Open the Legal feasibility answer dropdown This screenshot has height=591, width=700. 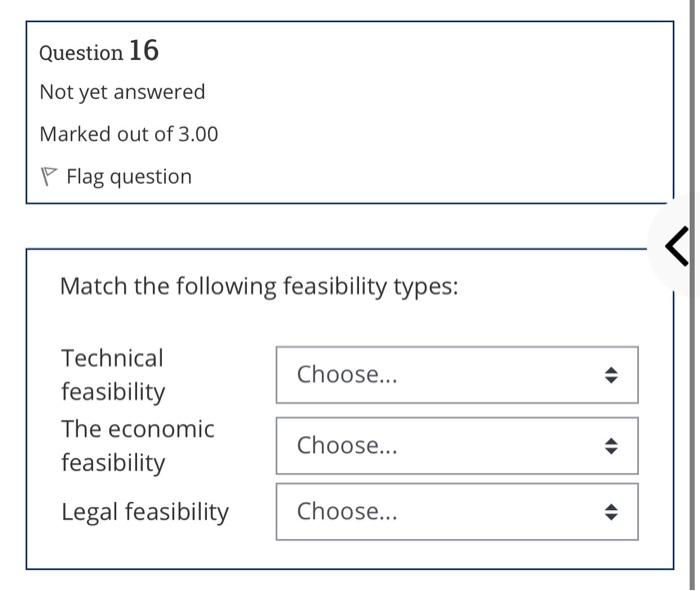[x=456, y=512]
